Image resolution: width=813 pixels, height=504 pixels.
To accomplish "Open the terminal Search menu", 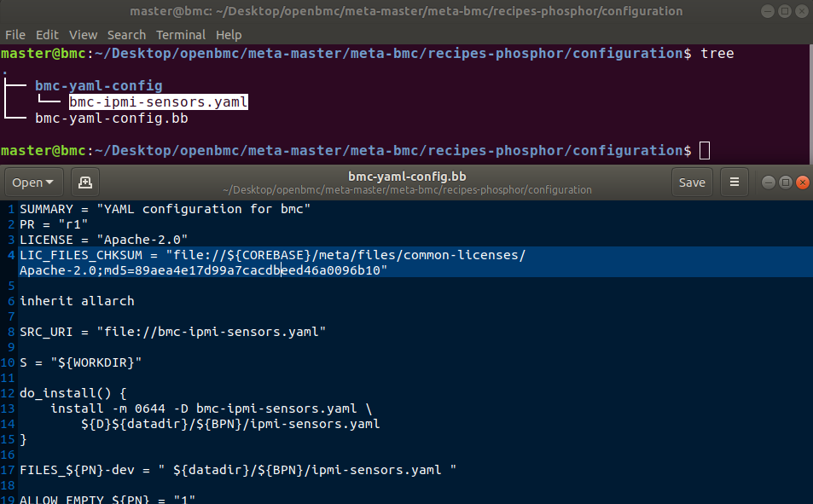I will pos(126,34).
